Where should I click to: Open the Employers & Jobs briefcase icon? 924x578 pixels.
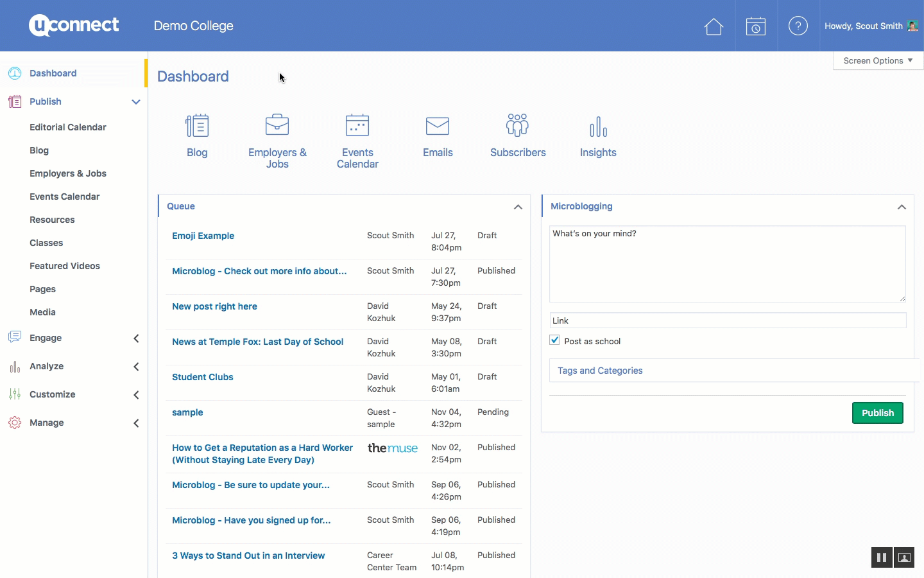pos(277,125)
